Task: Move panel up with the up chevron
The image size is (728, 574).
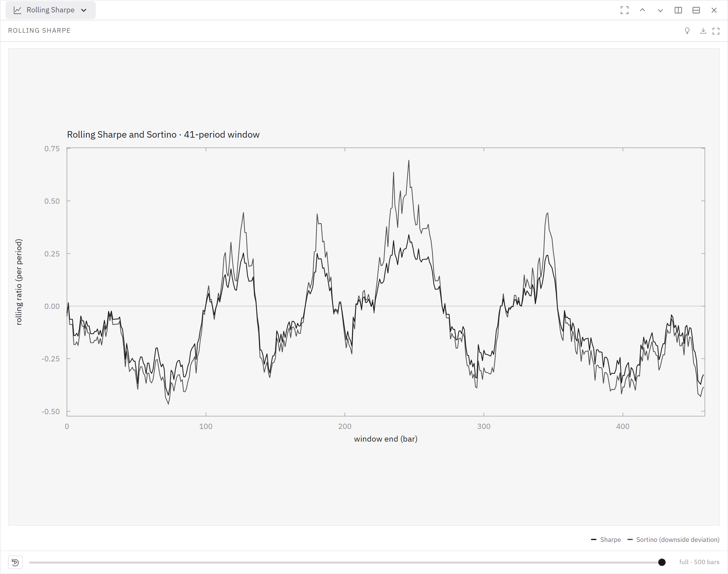Action: (x=642, y=10)
